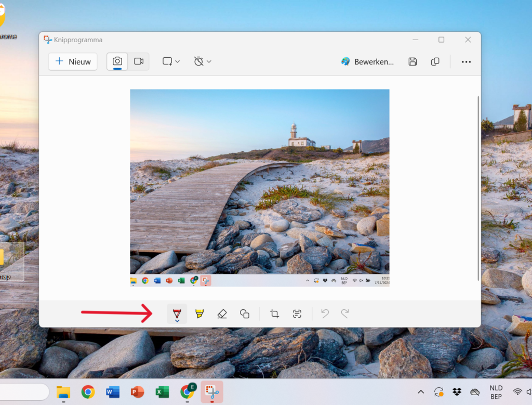Viewport: 532px width, 405px height.
Task: Undo the last annotation
Action: [325, 313]
